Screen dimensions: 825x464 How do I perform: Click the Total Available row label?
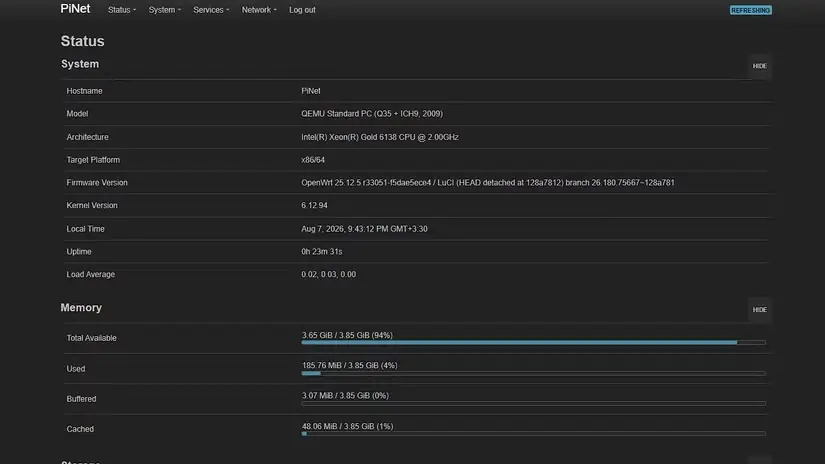click(x=91, y=338)
